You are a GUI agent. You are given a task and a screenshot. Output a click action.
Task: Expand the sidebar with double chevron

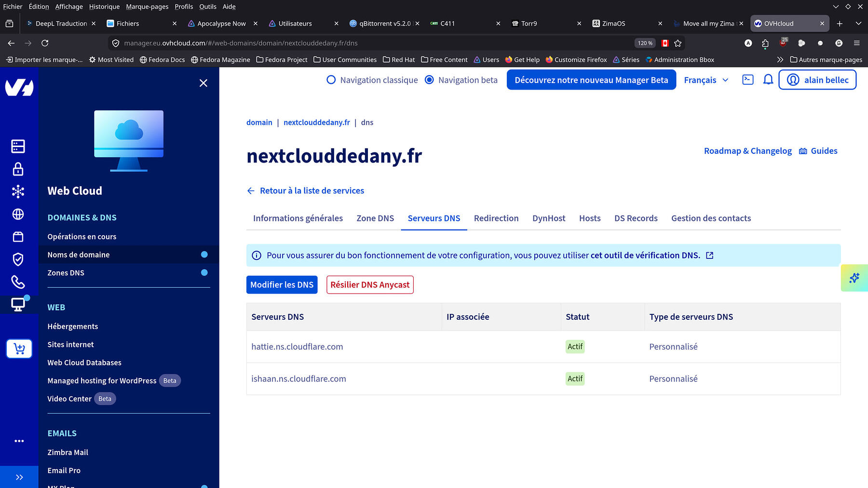point(19,477)
